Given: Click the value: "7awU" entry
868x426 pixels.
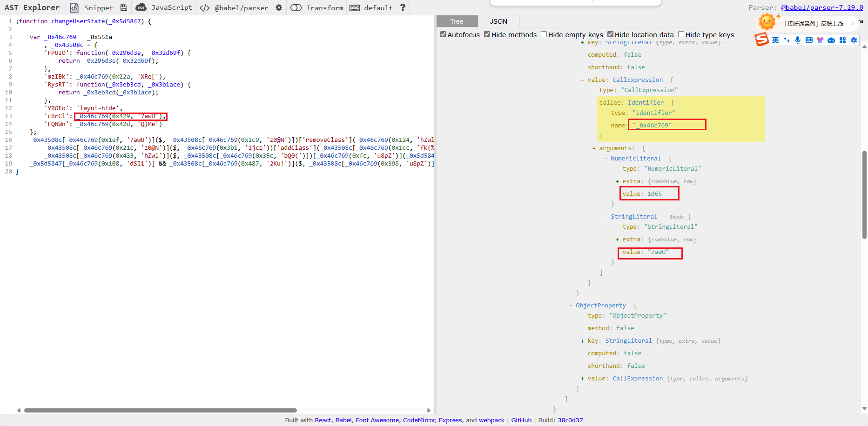Looking at the screenshot, I should click(x=646, y=252).
